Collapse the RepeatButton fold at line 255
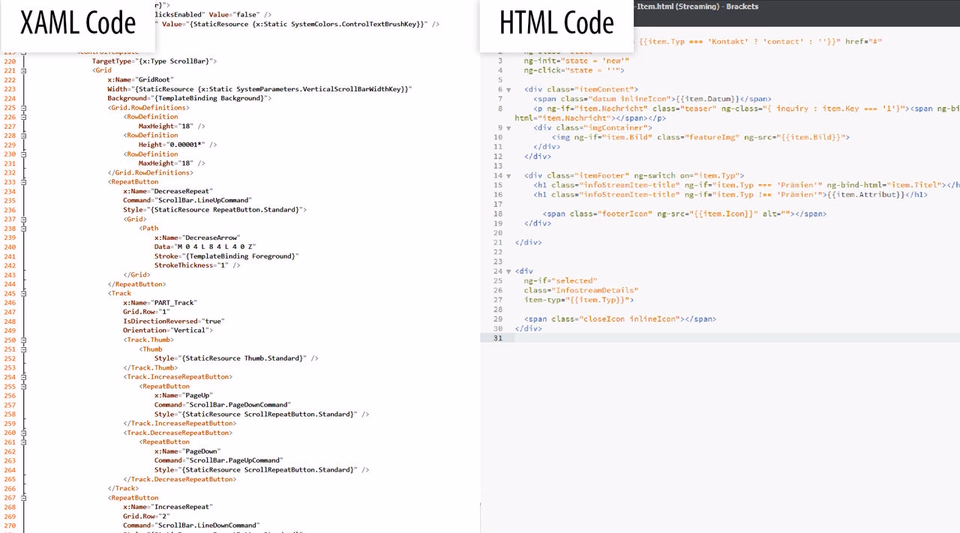The image size is (960, 533). pos(24,386)
